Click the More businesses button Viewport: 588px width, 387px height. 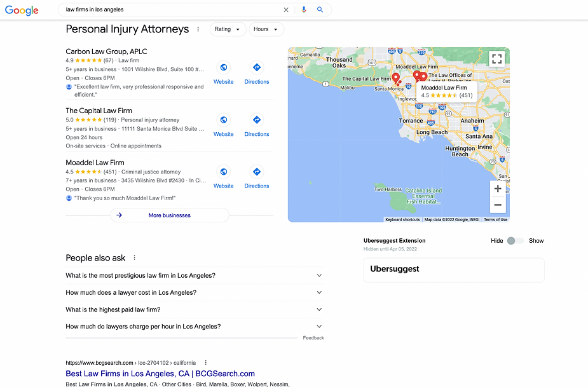click(170, 215)
